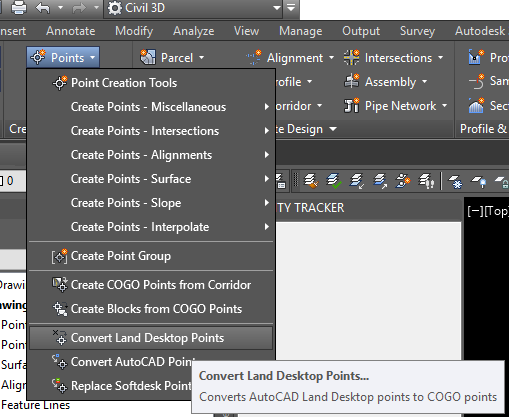Screen dimensions: 509x417
Task: Choose Create Blocks from COGO Points
Action: [151, 309]
